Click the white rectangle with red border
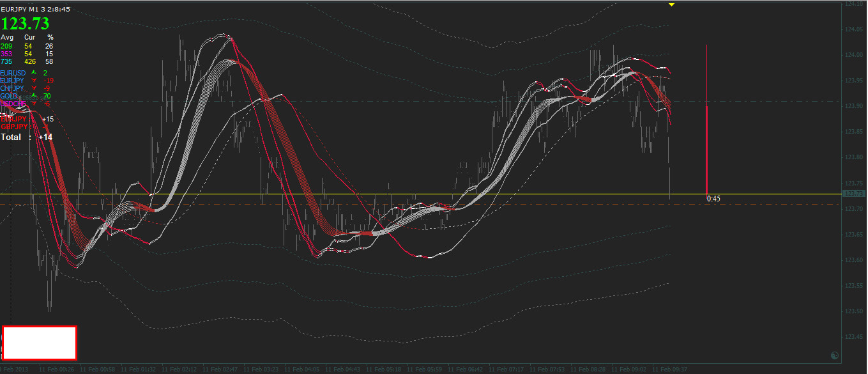This screenshot has width=868, height=374. pos(40,343)
